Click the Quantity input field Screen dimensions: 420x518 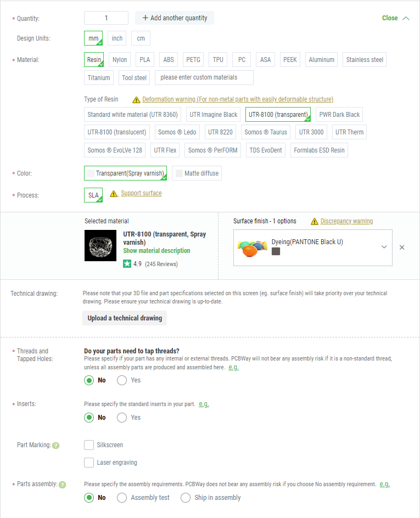click(106, 18)
